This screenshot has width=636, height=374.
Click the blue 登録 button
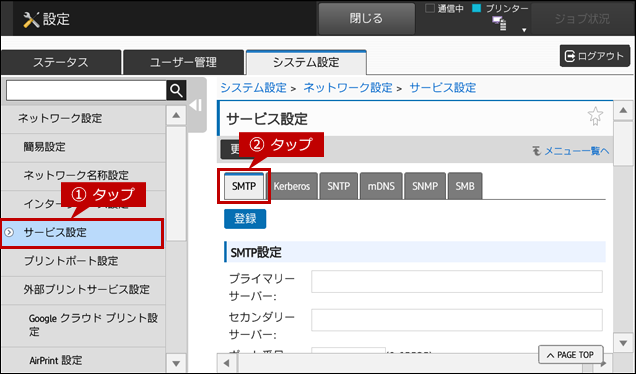[x=245, y=219]
